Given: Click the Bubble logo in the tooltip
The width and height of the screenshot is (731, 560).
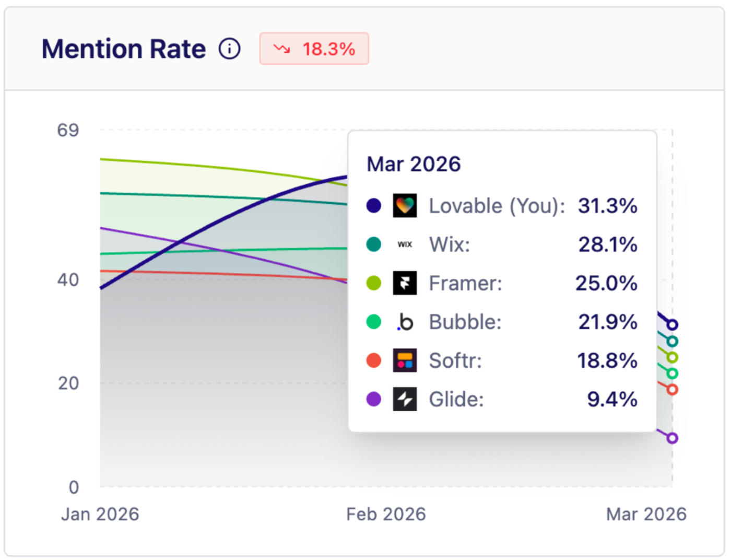Looking at the screenshot, I should 404,321.
